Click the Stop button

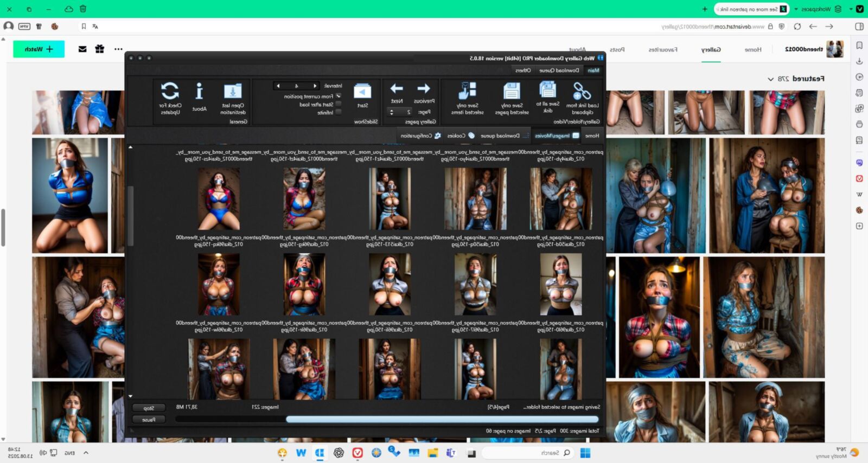pos(149,408)
